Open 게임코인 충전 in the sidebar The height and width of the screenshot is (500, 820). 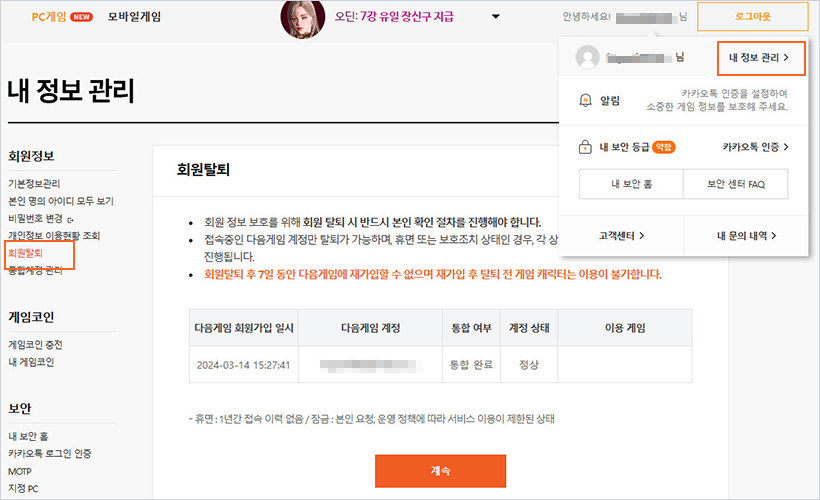(38, 345)
